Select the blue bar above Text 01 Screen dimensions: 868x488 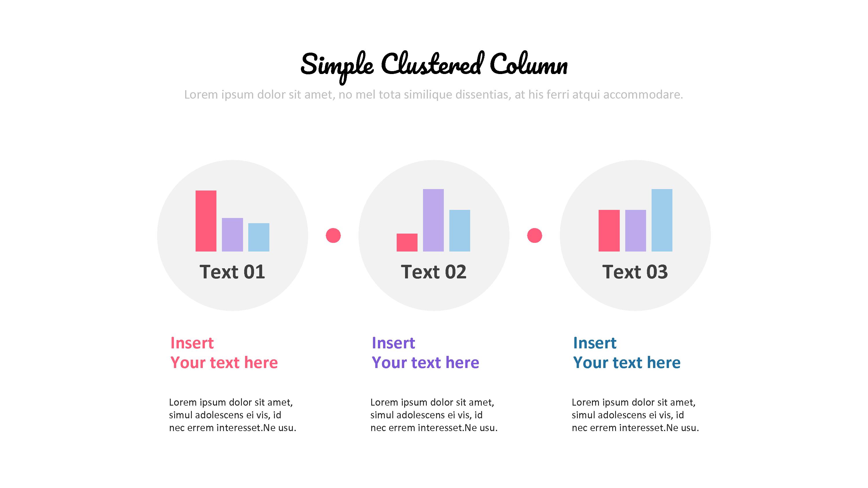259,237
